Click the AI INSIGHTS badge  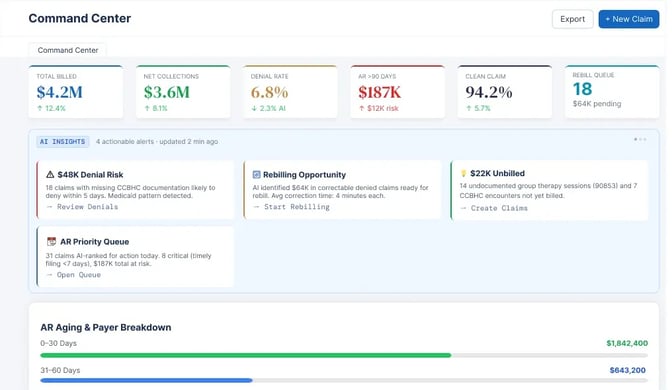coord(63,141)
